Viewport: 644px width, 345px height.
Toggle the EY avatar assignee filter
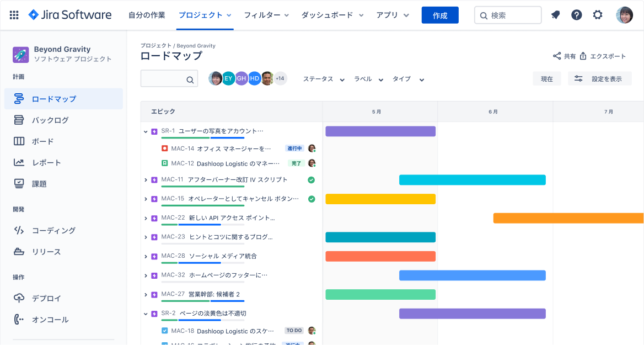(x=228, y=78)
